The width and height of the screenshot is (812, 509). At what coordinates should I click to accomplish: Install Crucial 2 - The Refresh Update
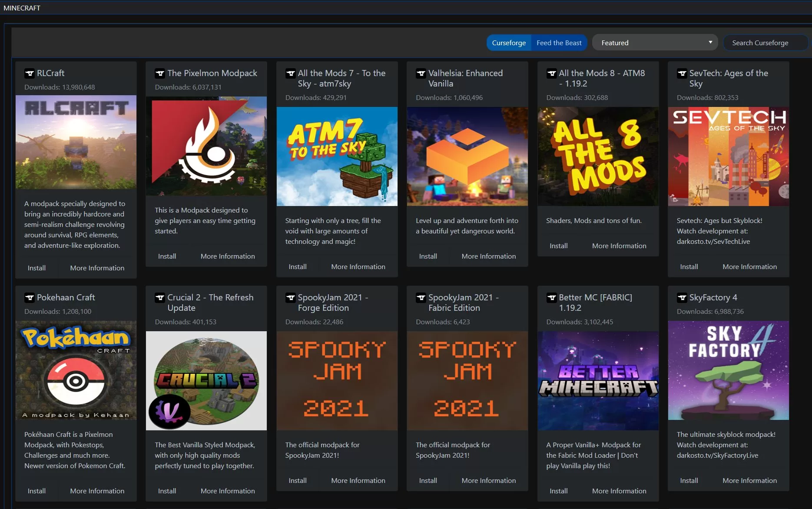(167, 491)
